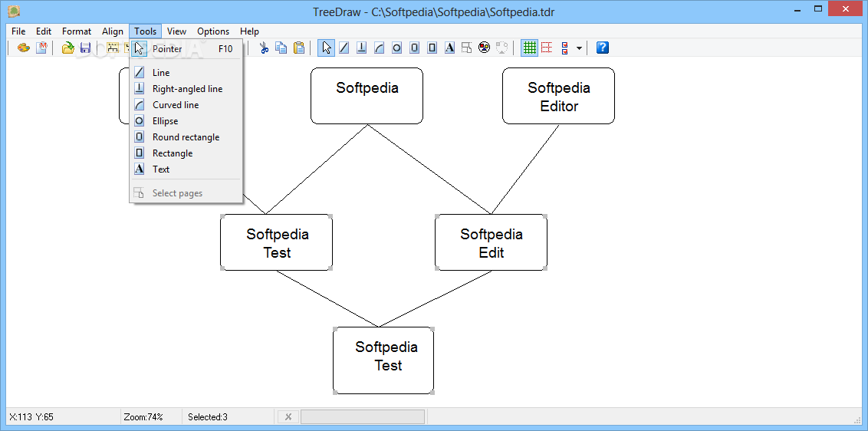Copy selection using the toolbar copy icon
Image resolution: width=868 pixels, height=431 pixels.
coord(281,48)
